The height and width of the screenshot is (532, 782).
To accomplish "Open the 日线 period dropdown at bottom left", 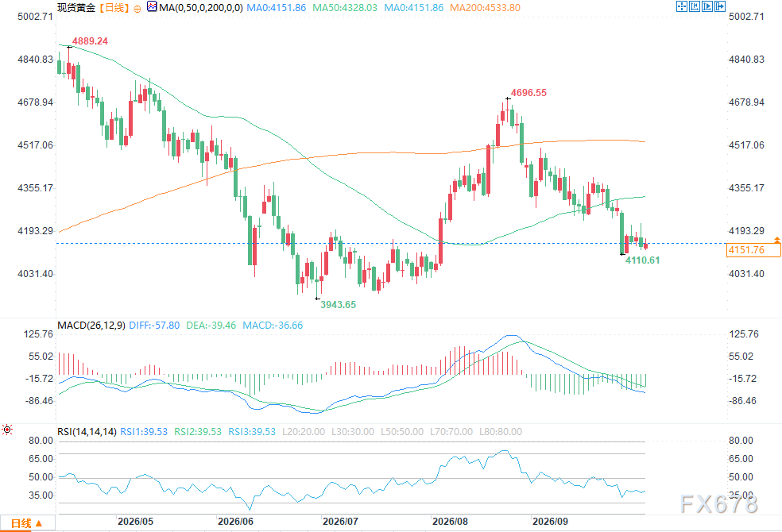I will pyautogui.click(x=28, y=523).
